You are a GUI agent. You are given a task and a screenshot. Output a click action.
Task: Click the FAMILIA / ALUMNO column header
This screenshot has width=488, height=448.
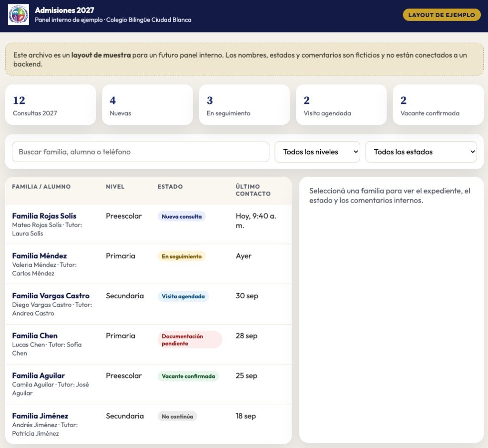[41, 186]
